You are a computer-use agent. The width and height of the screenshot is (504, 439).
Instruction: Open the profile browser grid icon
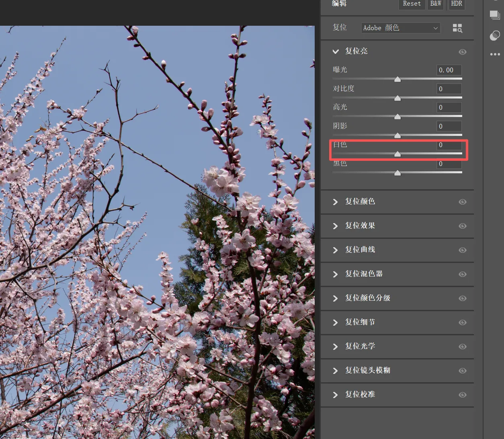[457, 28]
